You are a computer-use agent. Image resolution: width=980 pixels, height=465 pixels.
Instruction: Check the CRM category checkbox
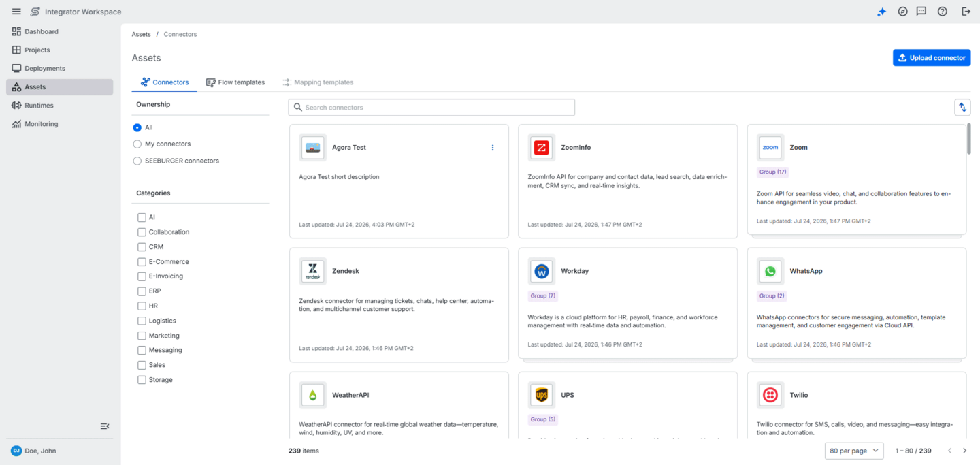point(142,247)
